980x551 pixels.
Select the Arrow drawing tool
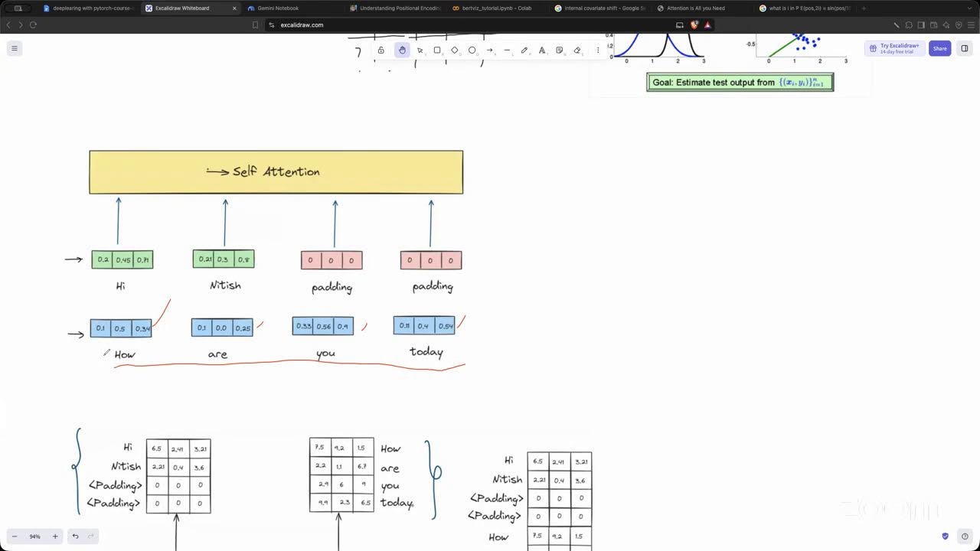click(x=490, y=51)
